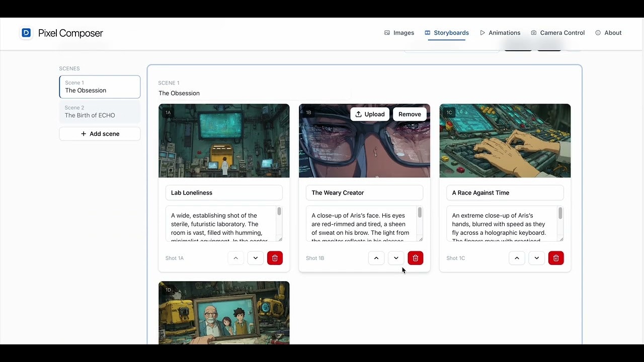Edit the scene title The Obsession
The height and width of the screenshot is (362, 644).
click(255, 93)
